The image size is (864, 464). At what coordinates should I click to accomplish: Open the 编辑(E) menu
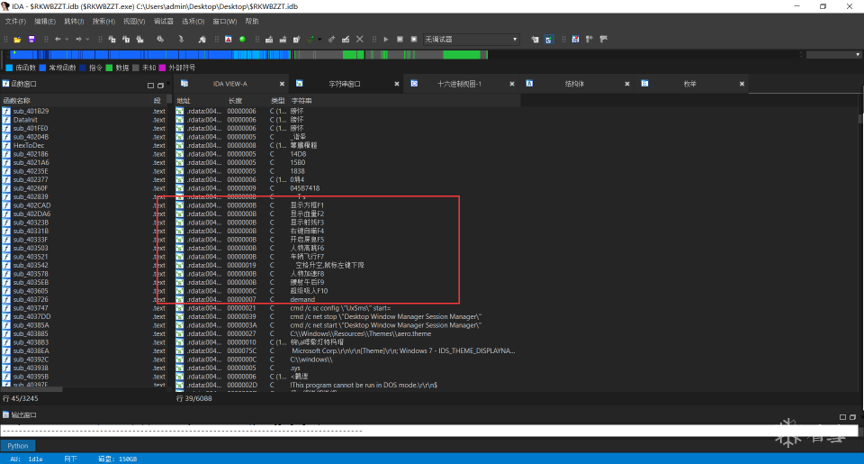(x=45, y=21)
